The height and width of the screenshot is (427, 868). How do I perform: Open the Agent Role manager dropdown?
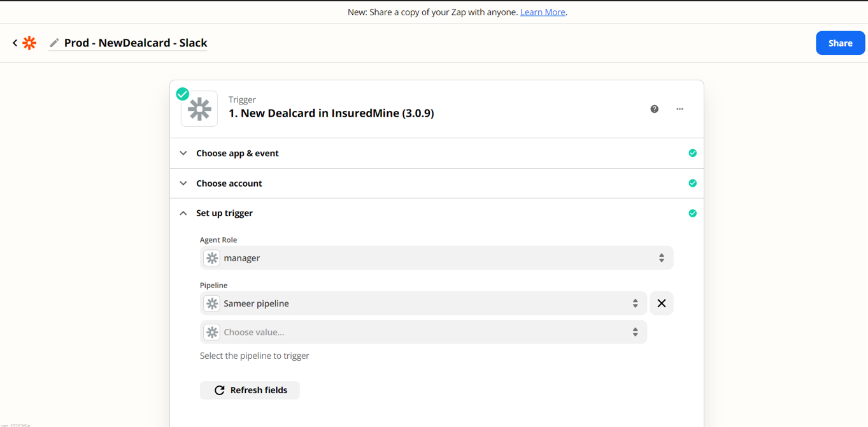436,258
